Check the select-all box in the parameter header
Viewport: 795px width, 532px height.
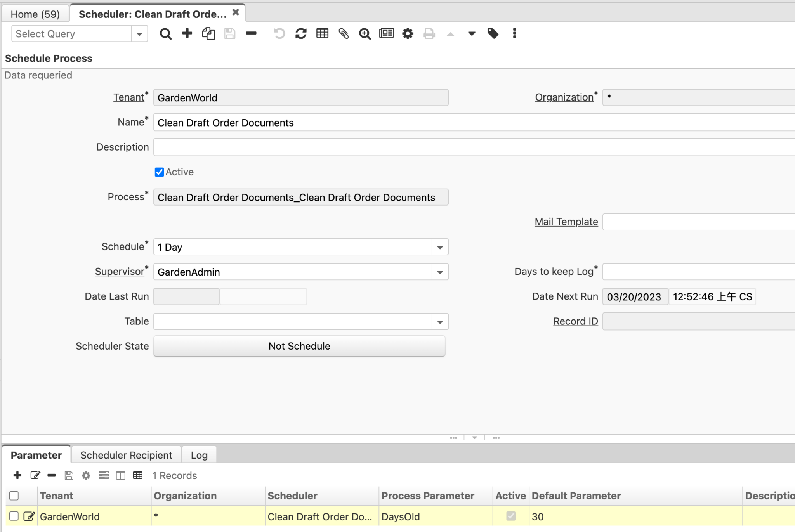(14, 496)
